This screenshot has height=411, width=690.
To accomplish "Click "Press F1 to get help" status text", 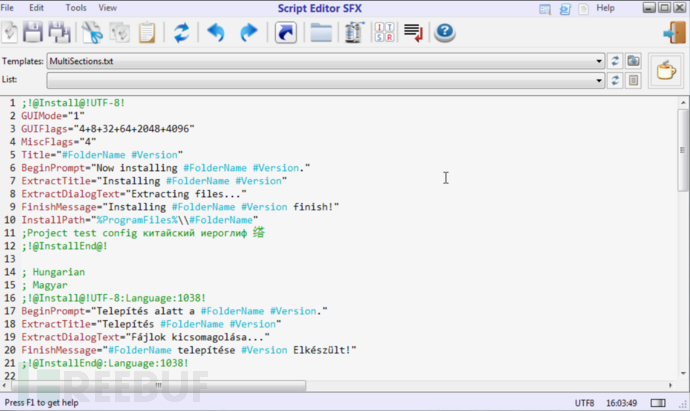I will (41, 403).
